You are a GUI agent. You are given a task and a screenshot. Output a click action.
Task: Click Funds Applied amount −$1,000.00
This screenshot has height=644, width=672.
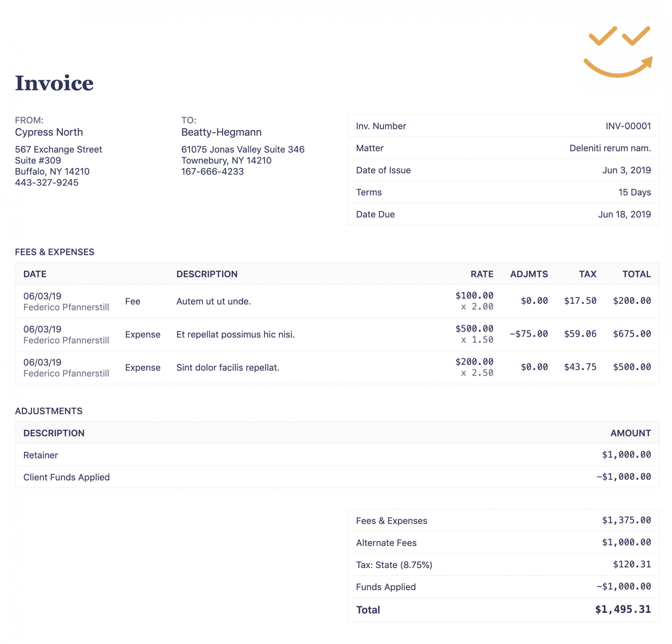click(623, 586)
